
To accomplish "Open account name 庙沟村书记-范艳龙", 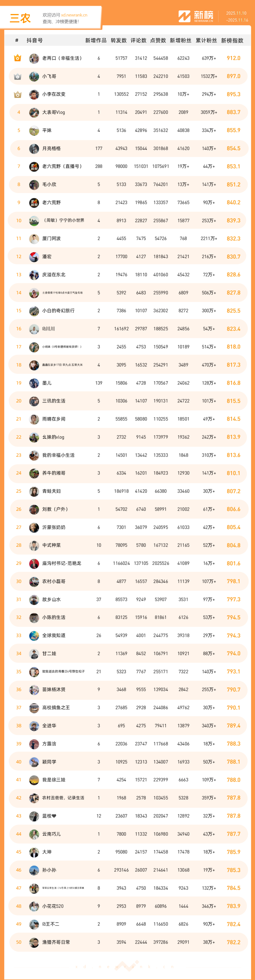I will coord(62,563).
